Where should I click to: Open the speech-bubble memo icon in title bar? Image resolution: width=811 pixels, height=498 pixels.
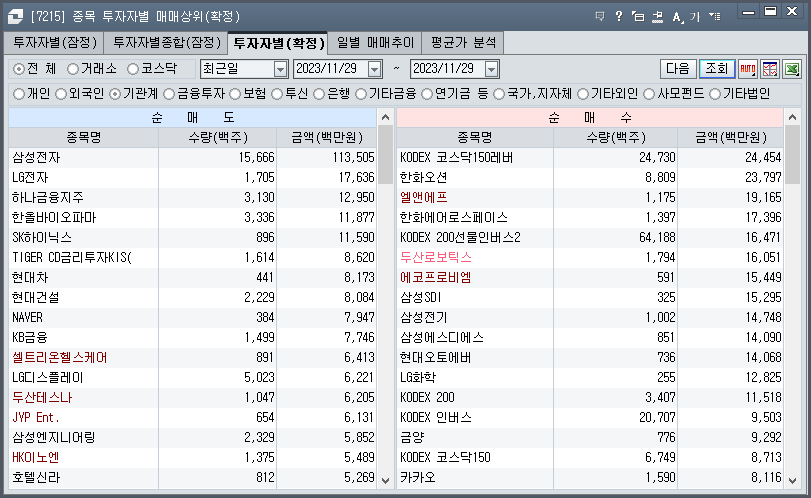(600, 17)
